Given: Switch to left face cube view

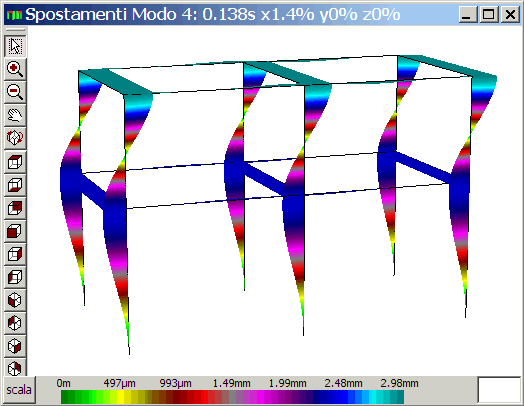Looking at the screenshot, I should point(15,277).
